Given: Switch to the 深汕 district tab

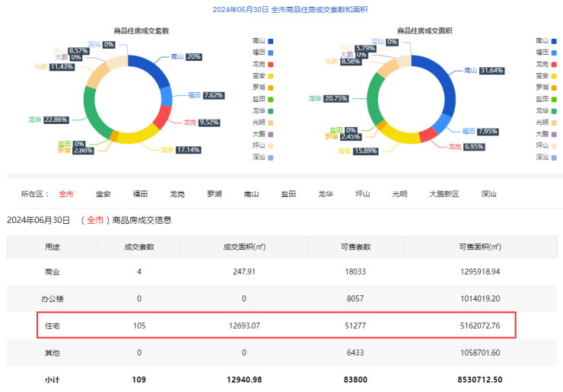Looking at the screenshot, I should pos(488,194).
